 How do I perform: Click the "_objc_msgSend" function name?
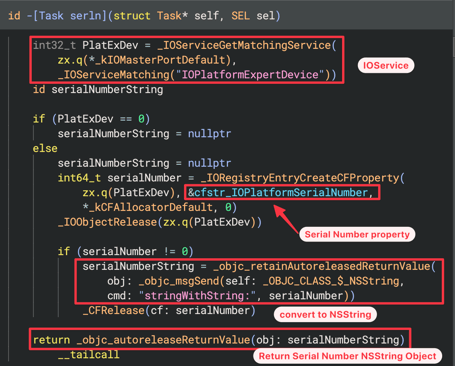pos(179,281)
